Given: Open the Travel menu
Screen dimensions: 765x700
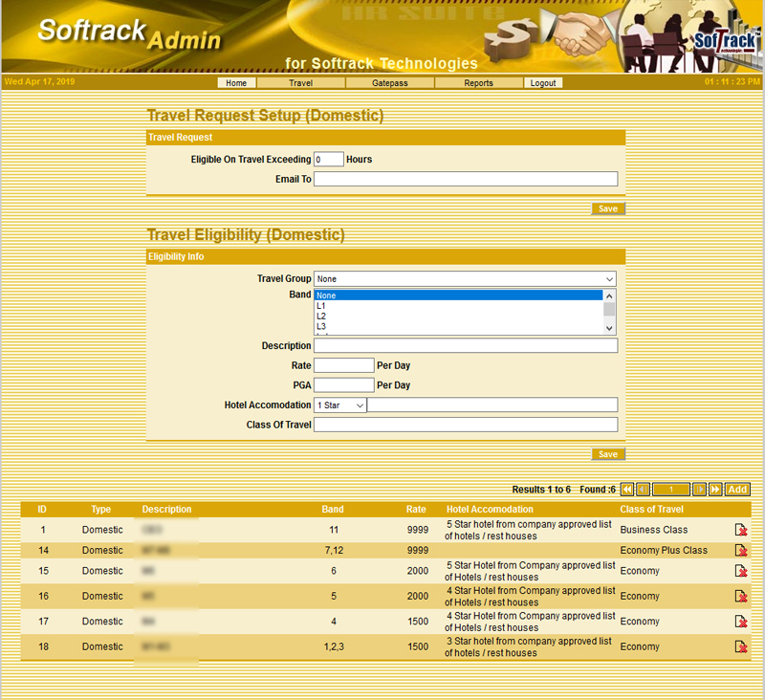Looking at the screenshot, I should pyautogui.click(x=301, y=83).
